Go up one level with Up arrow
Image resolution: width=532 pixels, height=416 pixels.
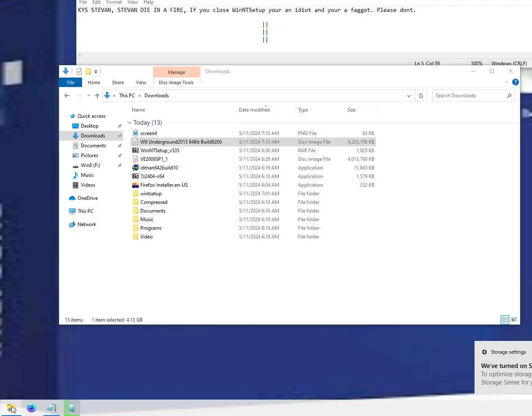click(x=97, y=96)
